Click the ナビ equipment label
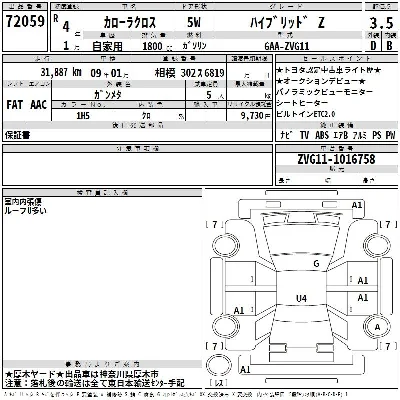The image size is (400, 400). [x=287, y=135]
